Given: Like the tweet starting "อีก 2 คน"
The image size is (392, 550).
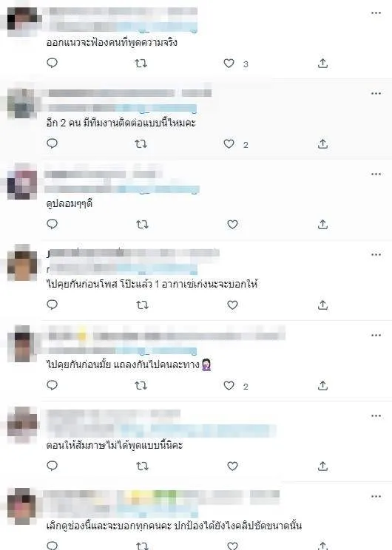Looking at the screenshot, I should (x=229, y=144).
